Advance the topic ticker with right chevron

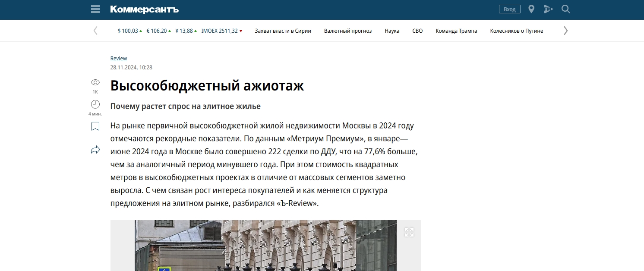(x=565, y=31)
